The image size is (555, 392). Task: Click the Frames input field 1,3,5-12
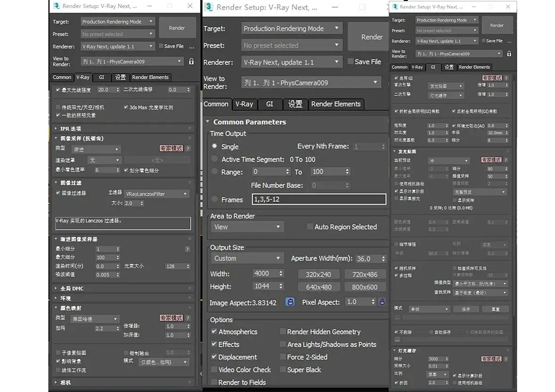(x=319, y=199)
